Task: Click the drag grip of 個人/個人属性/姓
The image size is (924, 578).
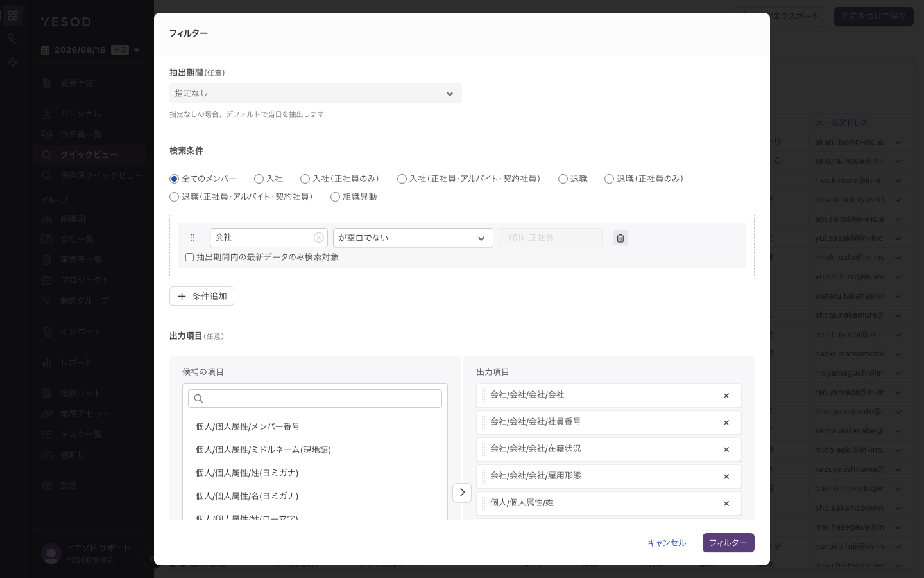Action: coord(483,504)
